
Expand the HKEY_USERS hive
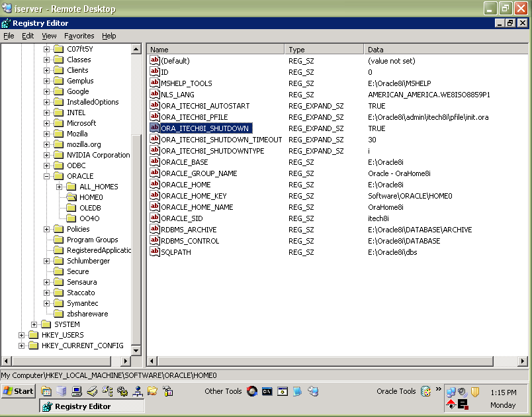coord(22,335)
